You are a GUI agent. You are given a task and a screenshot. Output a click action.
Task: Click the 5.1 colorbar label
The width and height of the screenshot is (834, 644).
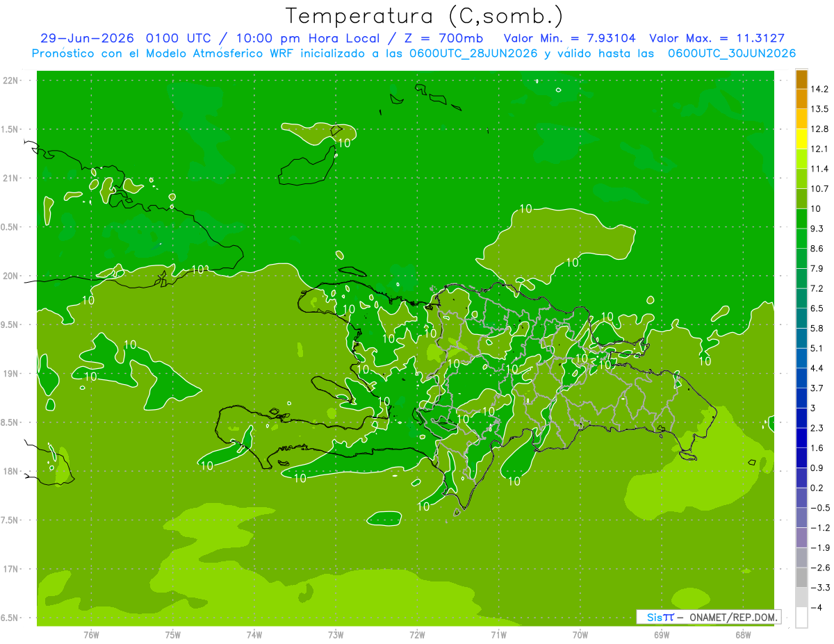click(x=818, y=348)
